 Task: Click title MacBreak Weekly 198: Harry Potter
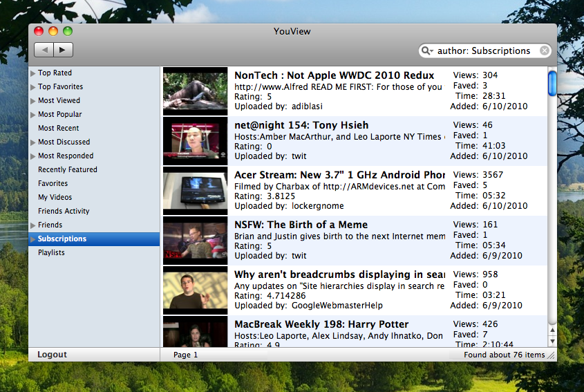(x=321, y=324)
